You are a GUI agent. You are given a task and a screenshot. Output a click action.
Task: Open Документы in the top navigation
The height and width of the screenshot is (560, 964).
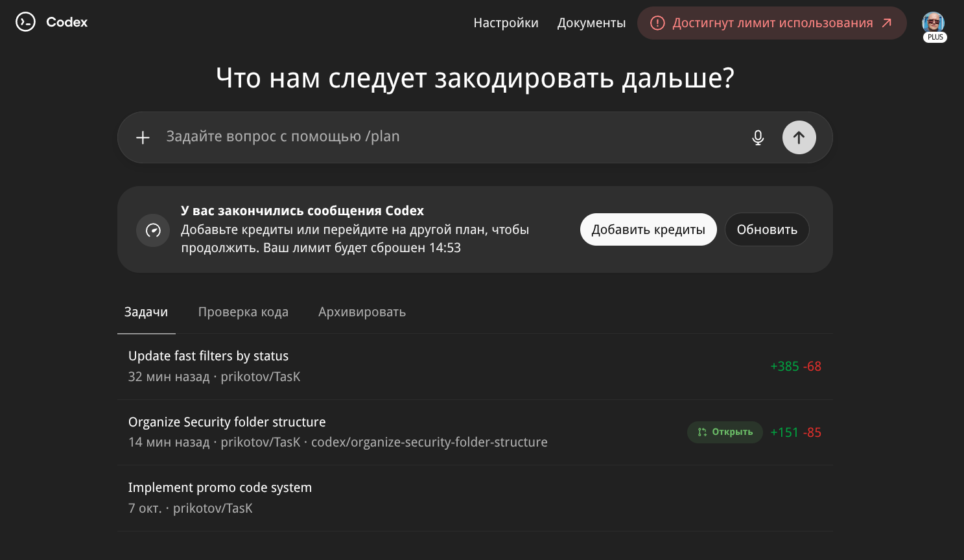(x=591, y=23)
